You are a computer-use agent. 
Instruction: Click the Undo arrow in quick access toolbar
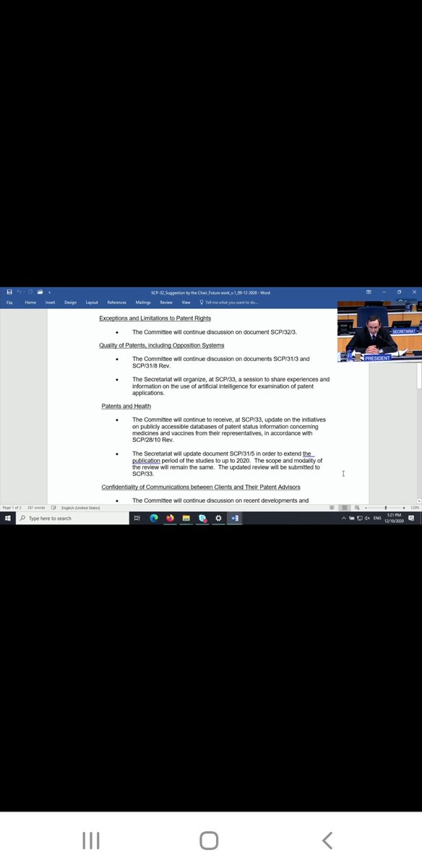[x=20, y=292]
